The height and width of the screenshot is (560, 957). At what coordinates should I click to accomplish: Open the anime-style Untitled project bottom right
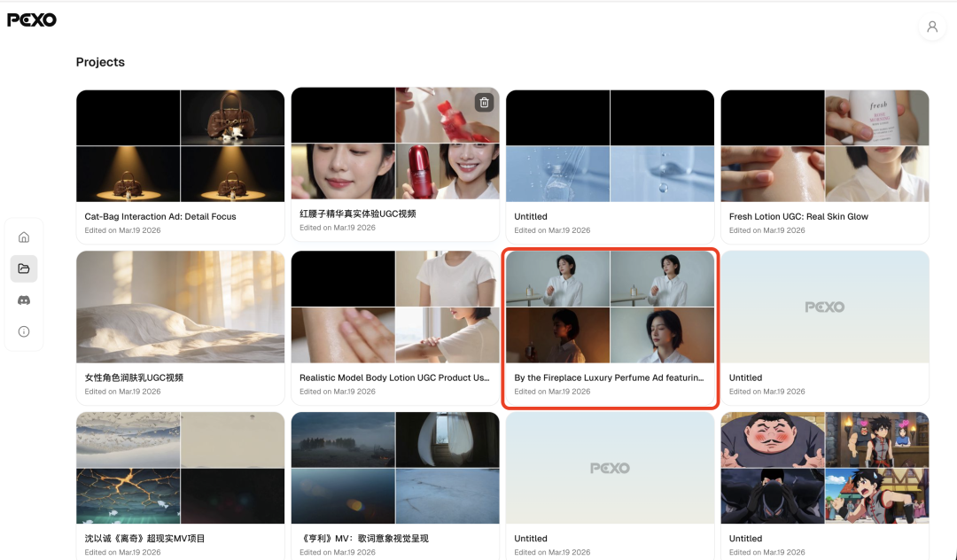click(x=824, y=468)
